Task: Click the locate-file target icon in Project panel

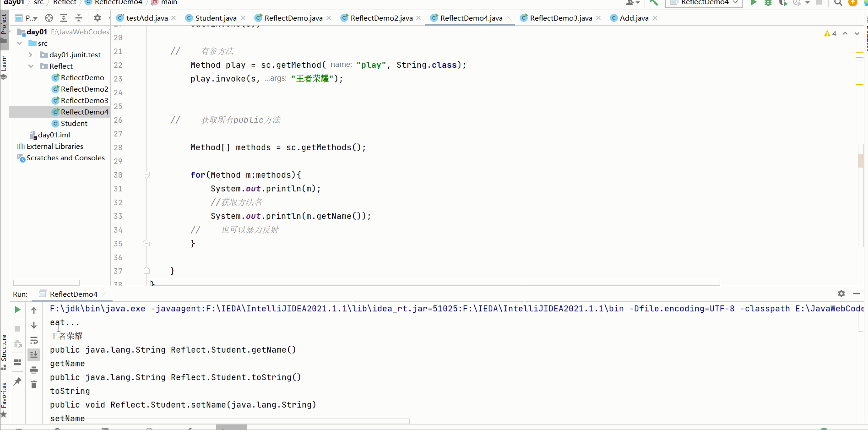Action: 49,18
